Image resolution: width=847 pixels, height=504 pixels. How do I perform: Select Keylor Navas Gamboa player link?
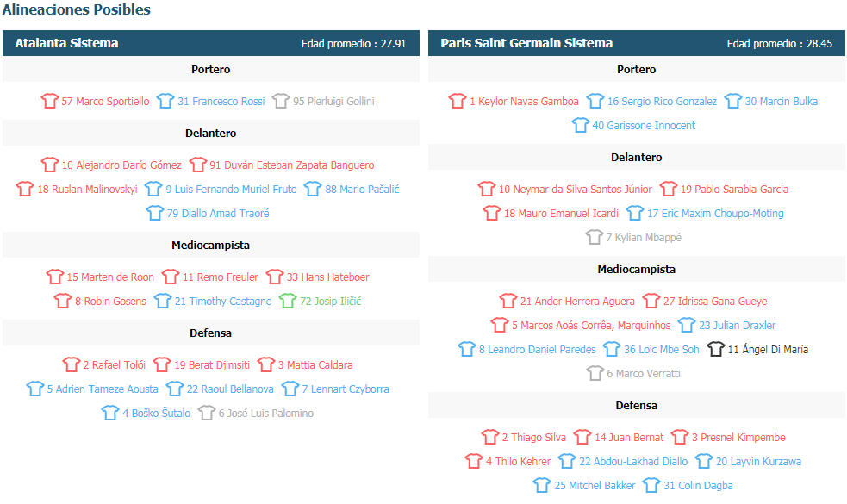[x=524, y=102]
